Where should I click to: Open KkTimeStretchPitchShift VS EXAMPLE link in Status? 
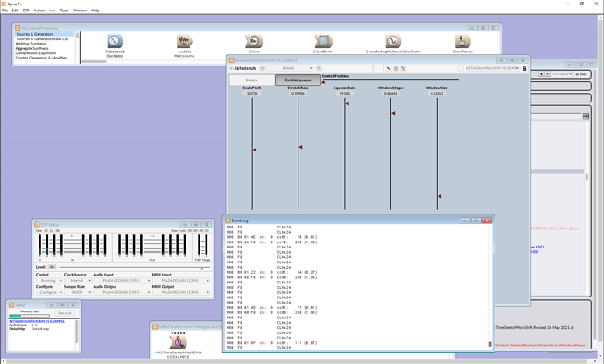coord(37,321)
